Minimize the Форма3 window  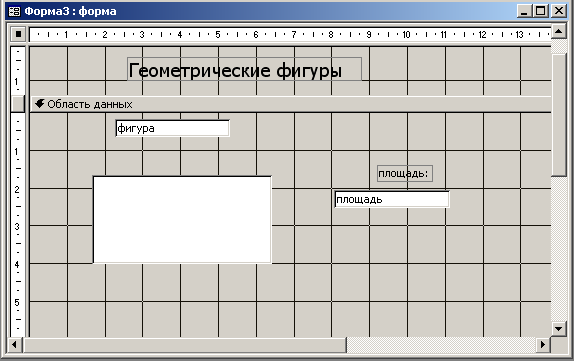(524, 11)
